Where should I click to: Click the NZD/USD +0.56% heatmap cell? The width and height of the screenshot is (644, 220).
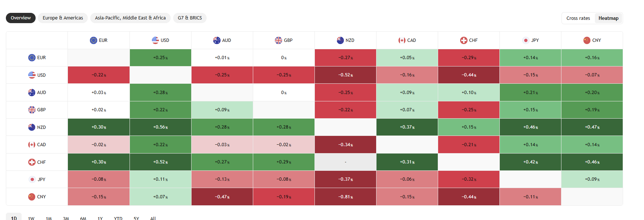click(x=160, y=127)
